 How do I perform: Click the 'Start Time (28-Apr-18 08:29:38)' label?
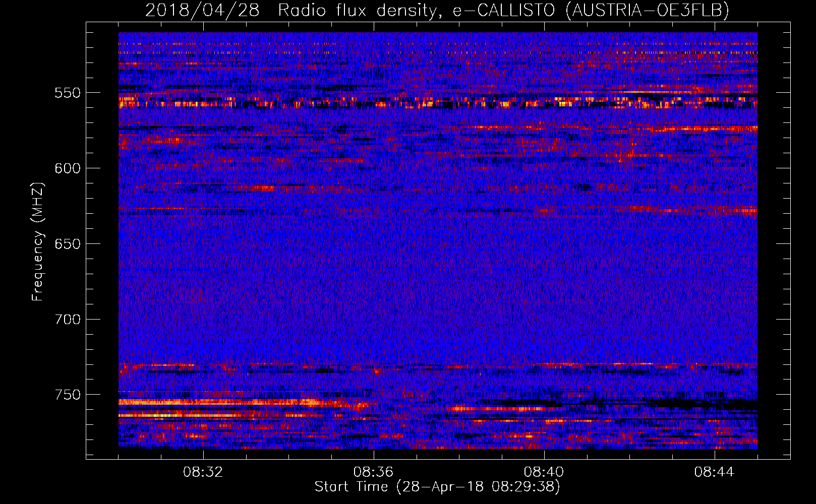pyautogui.click(x=437, y=487)
